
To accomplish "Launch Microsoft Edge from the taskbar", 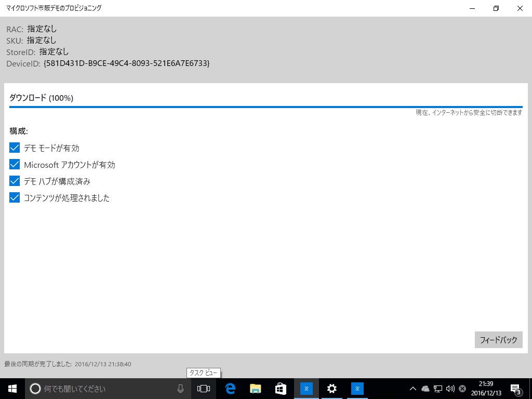I will click(230, 389).
